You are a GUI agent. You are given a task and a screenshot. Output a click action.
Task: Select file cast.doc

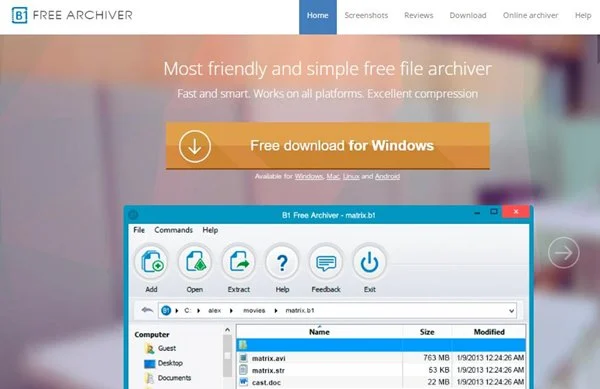(x=266, y=382)
